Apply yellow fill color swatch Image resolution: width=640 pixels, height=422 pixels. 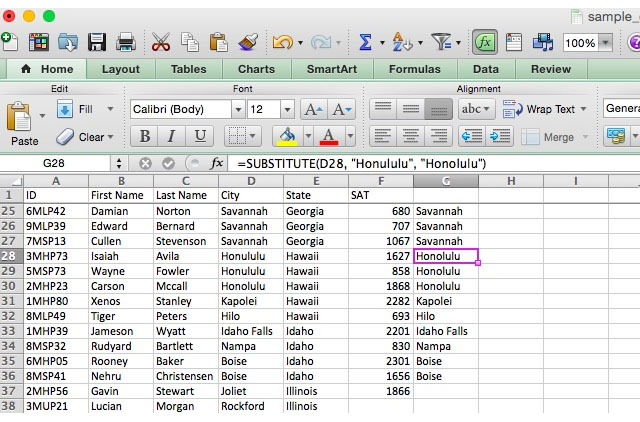coord(287,136)
